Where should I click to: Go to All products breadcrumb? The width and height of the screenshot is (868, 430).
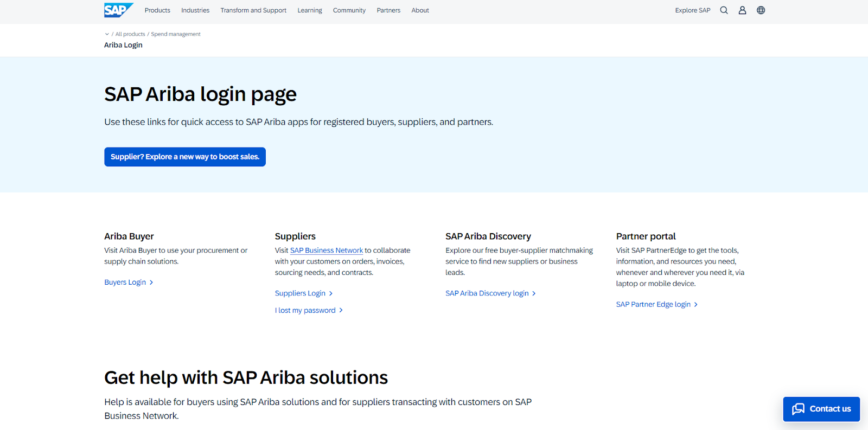coord(130,34)
